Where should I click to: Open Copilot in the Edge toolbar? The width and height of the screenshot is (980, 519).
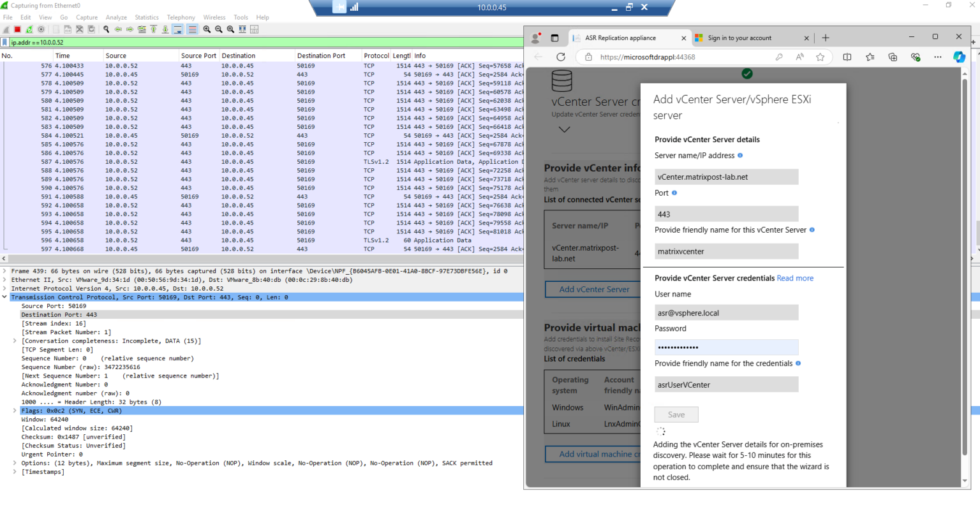[960, 57]
